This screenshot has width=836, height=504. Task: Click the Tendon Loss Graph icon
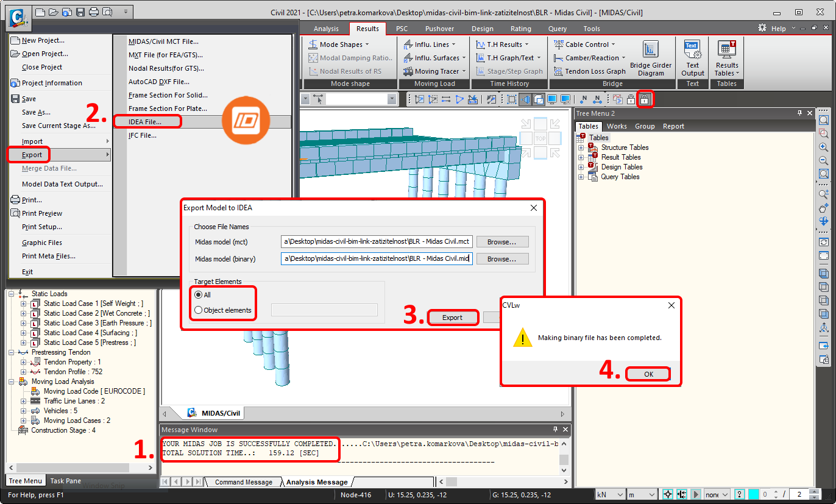coord(559,71)
